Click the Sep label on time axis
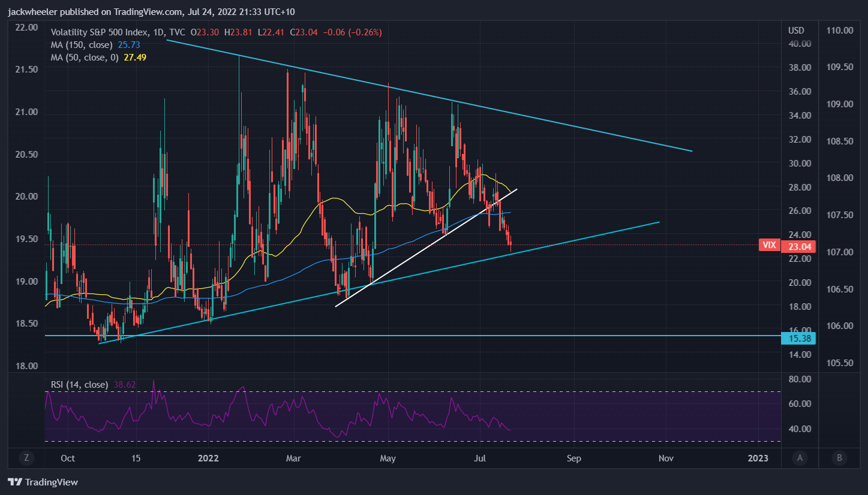This screenshot has height=495, width=868. click(574, 458)
